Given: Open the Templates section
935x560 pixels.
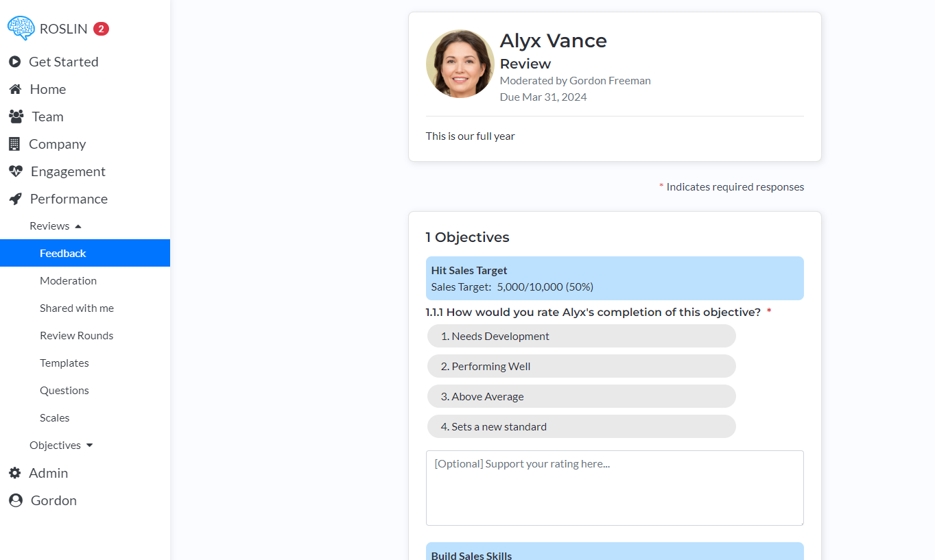Looking at the screenshot, I should [64, 363].
